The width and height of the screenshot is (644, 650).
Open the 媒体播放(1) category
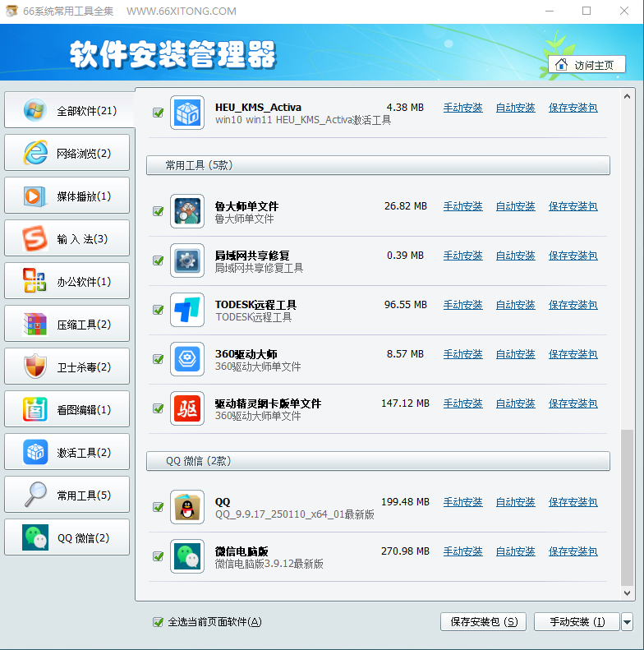(x=67, y=196)
